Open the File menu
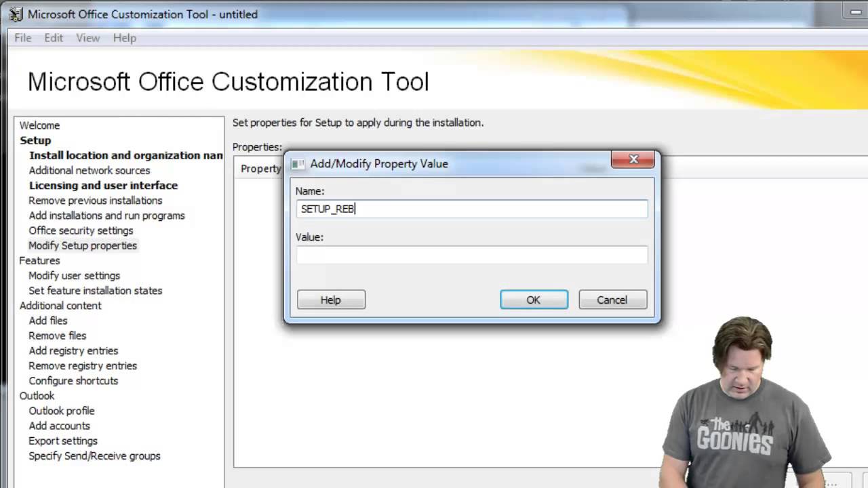 click(22, 38)
